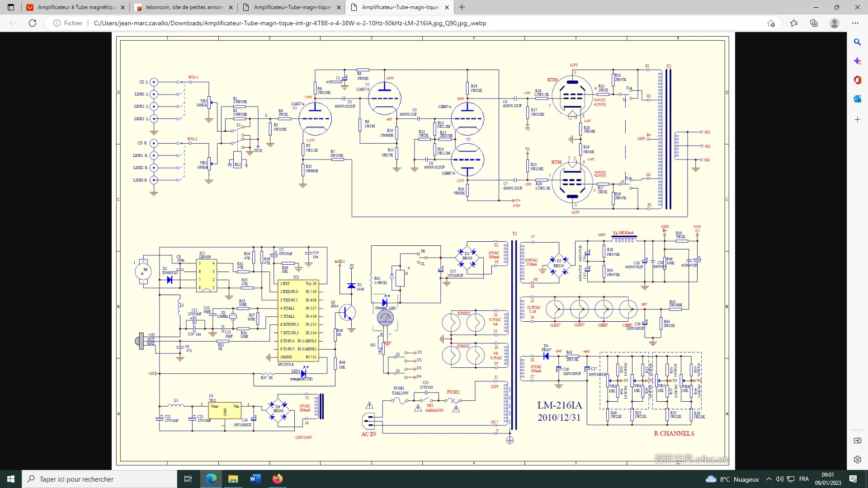Close the leboncoin tab
The width and height of the screenshot is (868, 488).
(x=231, y=7)
